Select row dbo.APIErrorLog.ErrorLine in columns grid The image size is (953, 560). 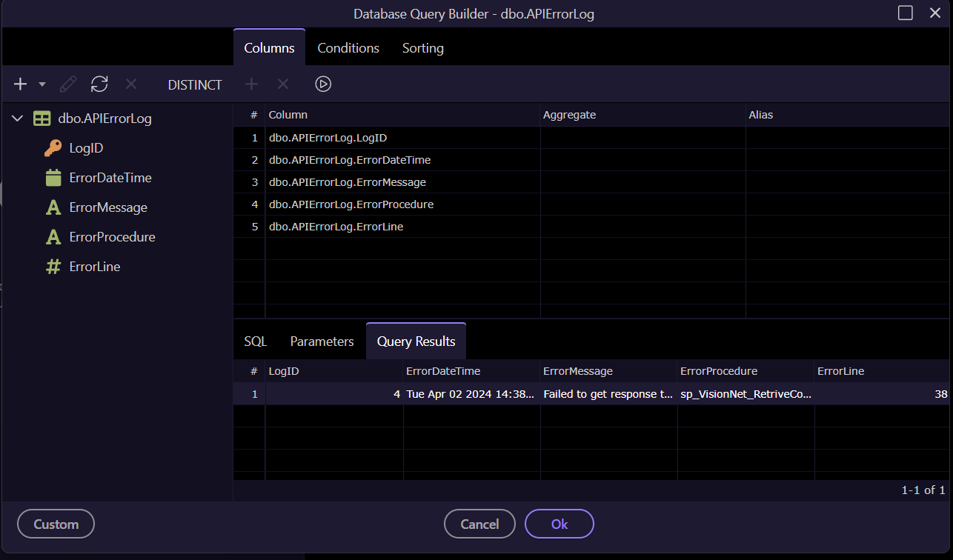point(593,227)
